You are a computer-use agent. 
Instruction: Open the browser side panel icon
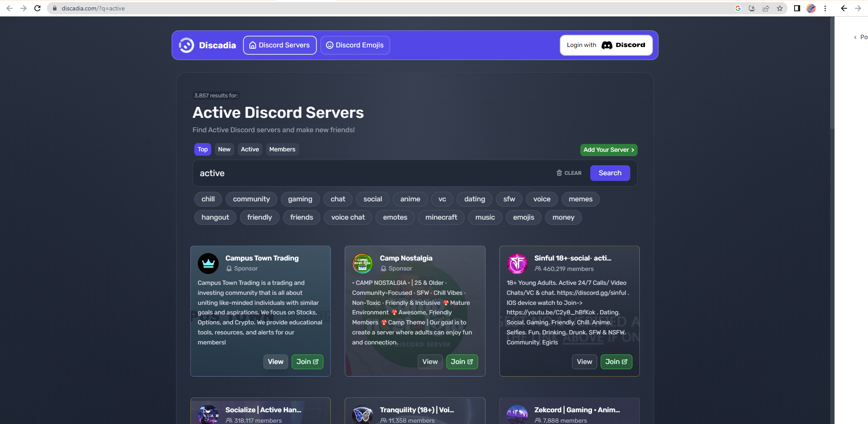pos(797,8)
